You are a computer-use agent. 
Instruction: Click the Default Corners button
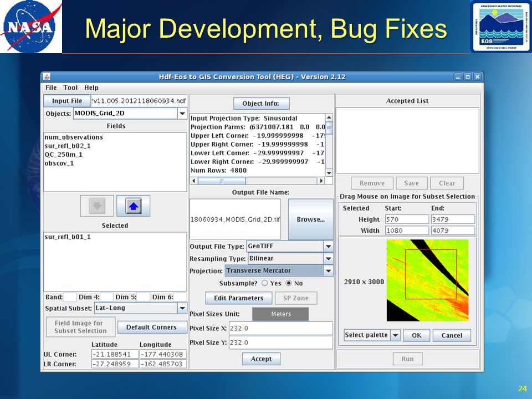(152, 328)
